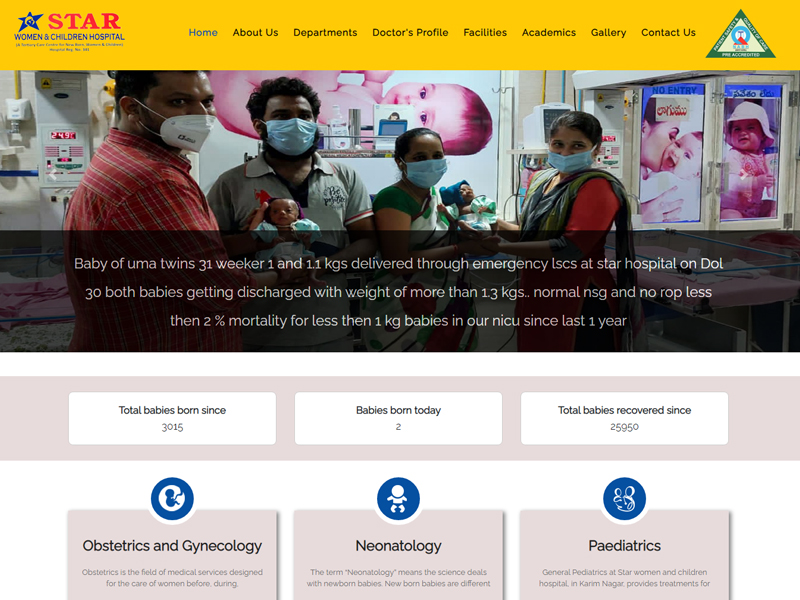Go to previous carousel slide arrow
This screenshot has height=600, width=800.
click(x=53, y=175)
